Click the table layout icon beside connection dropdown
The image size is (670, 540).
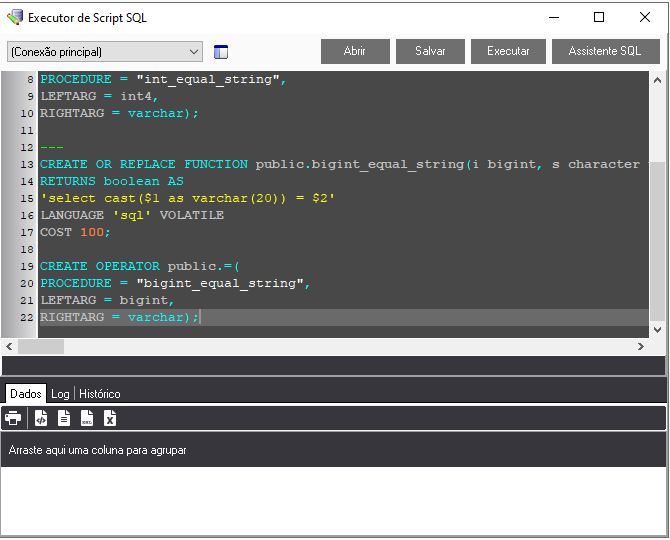(x=221, y=52)
